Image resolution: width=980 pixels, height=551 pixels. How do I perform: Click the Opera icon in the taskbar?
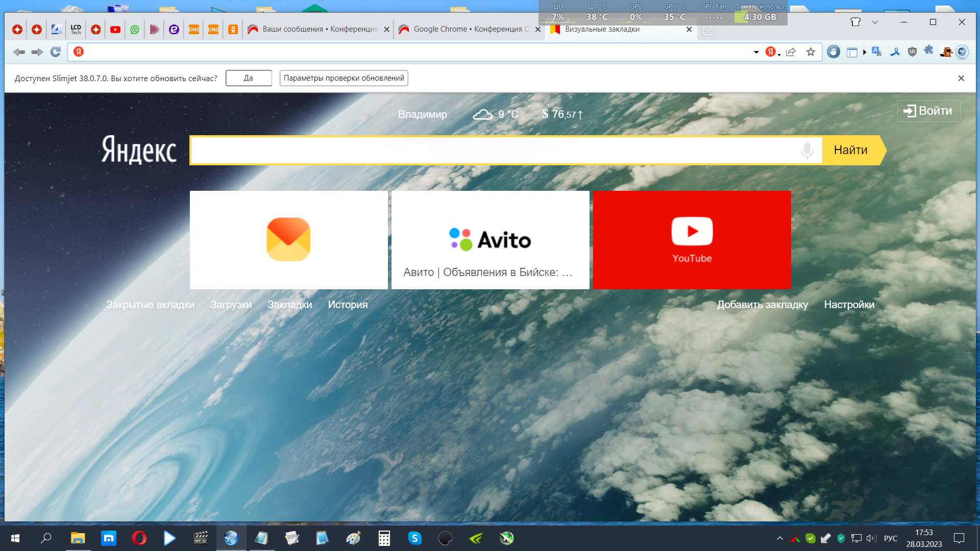click(139, 538)
